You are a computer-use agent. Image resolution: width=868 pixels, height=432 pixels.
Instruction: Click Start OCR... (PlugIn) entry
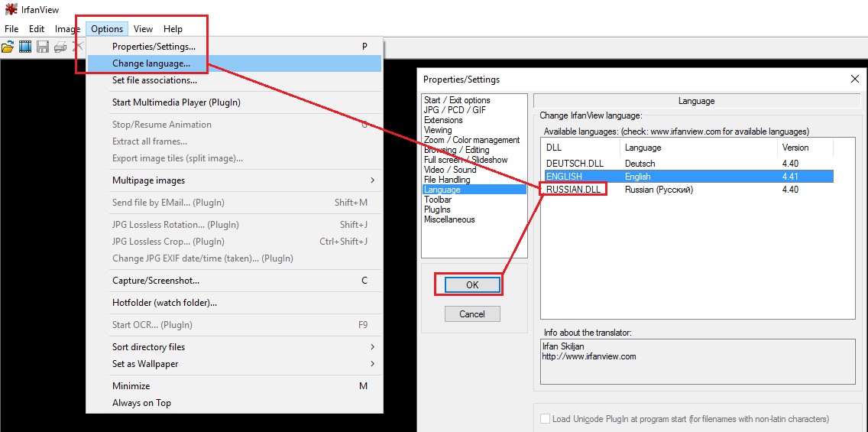pos(234,325)
